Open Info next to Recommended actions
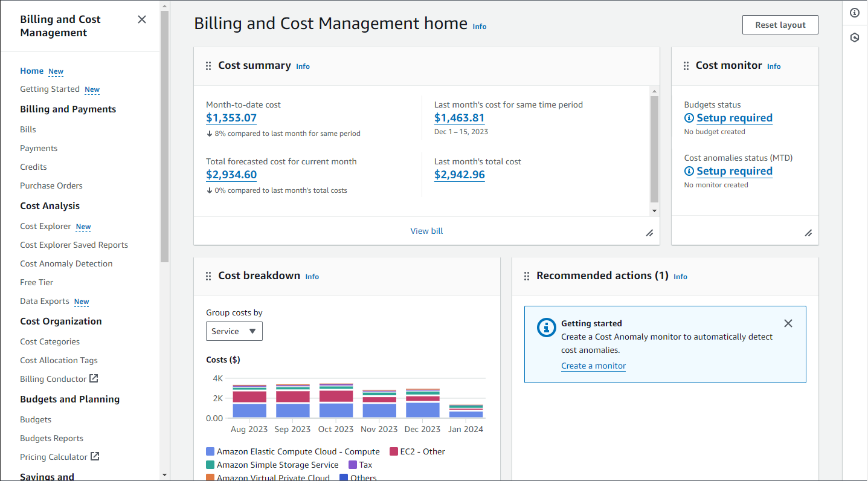Viewport: 868px width, 481px height. click(680, 277)
